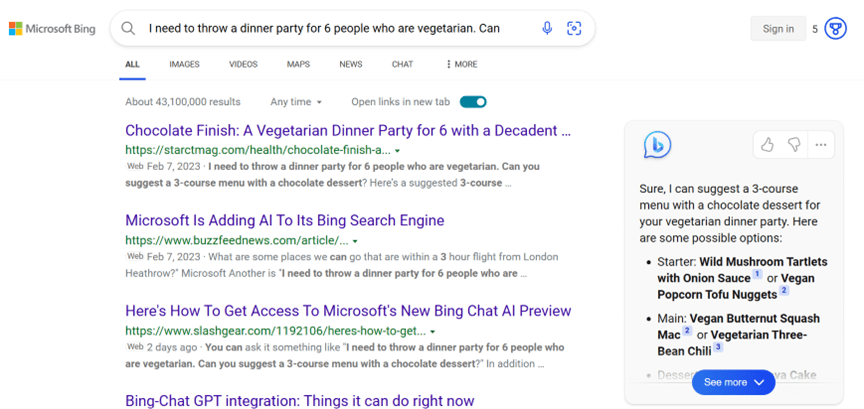This screenshot has height=409, width=864.
Task: Dislike the AI answer with thumbs down
Action: point(794,145)
